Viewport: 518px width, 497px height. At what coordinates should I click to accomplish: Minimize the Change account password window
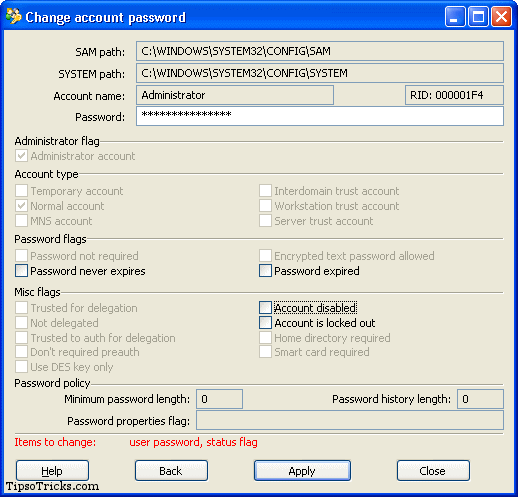click(x=455, y=16)
